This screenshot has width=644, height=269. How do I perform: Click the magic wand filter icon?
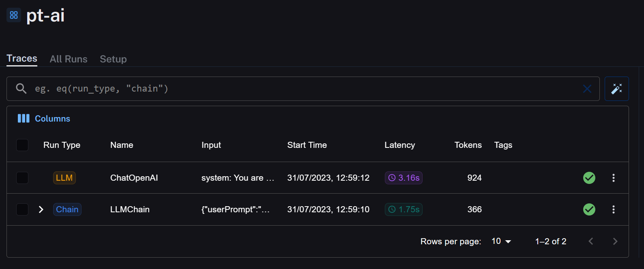pos(616,89)
